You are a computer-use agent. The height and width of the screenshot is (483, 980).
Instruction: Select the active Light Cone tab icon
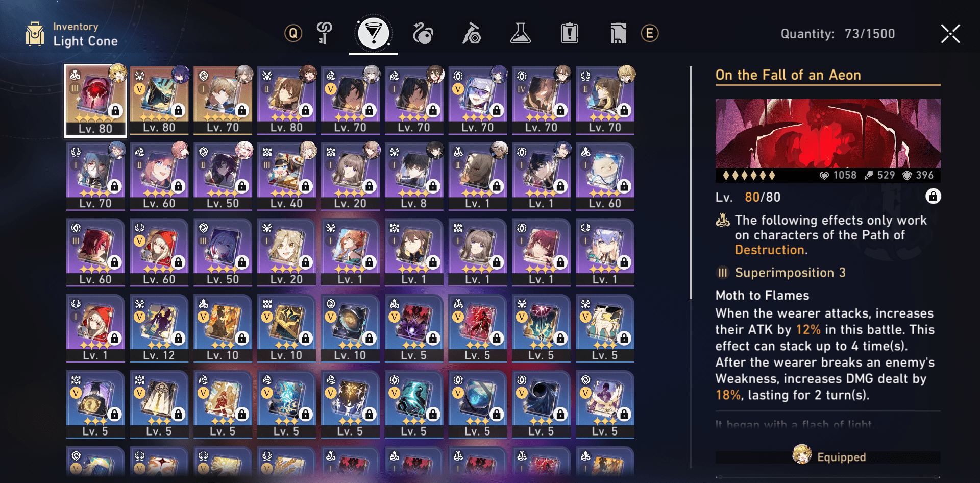coord(374,34)
